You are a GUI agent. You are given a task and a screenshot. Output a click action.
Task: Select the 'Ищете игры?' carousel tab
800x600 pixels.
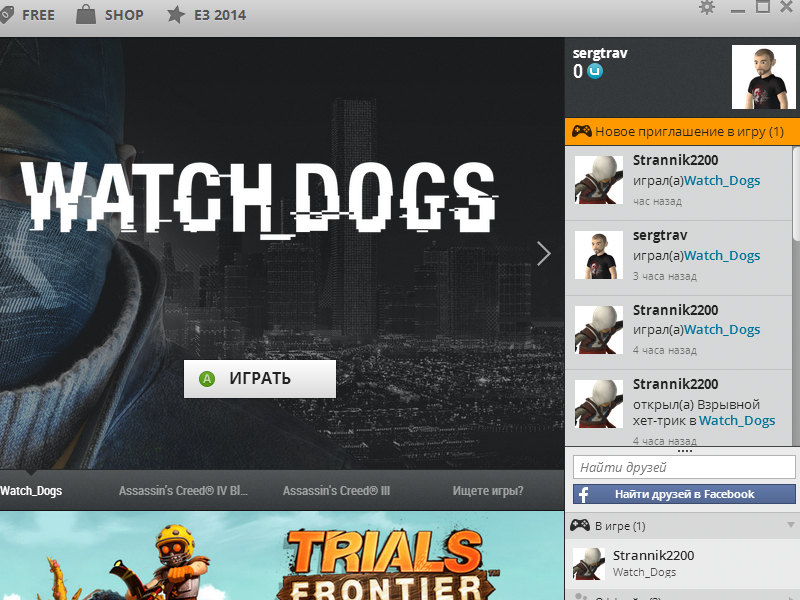488,491
